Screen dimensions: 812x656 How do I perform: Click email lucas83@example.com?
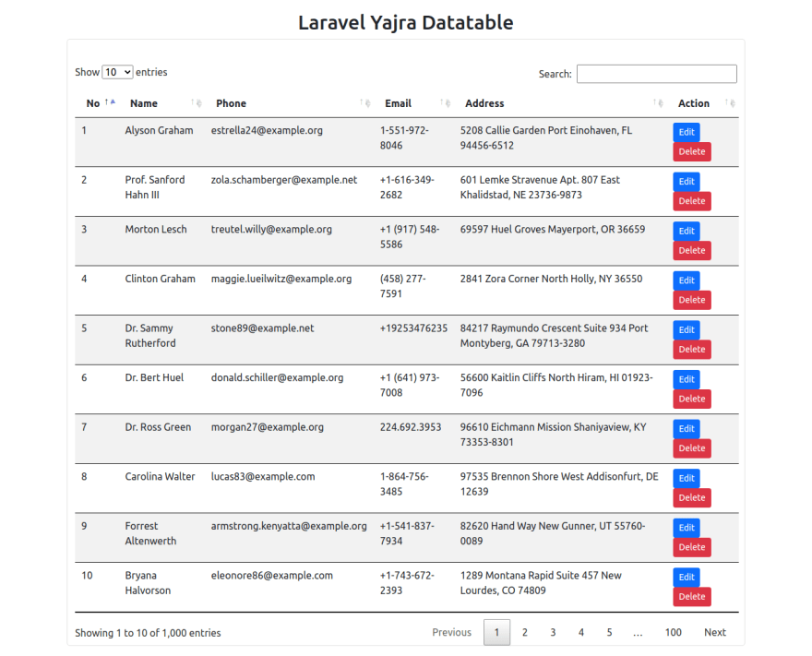click(263, 476)
